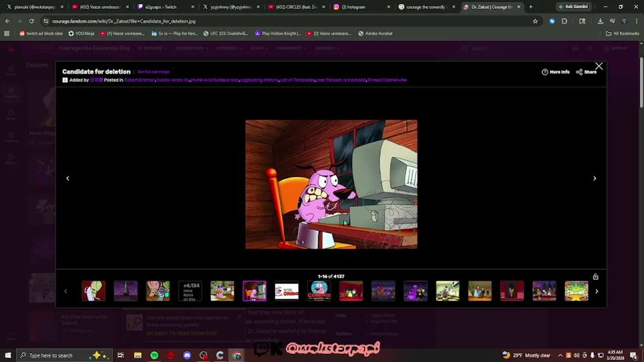Viewport: 644px width, 362px height.
Task: Select the last thumbnail in carousel
Action: pyautogui.click(x=577, y=291)
